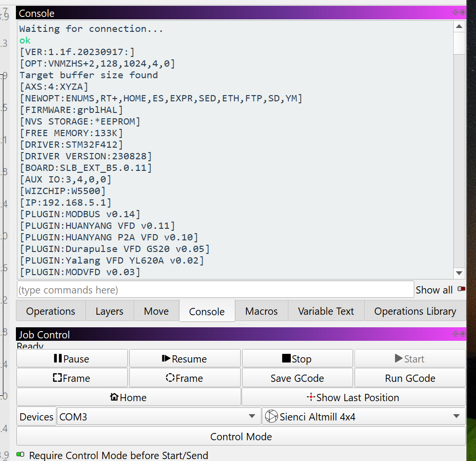Open the Operations Library tab
This screenshot has width=476, height=461.
[415, 311]
